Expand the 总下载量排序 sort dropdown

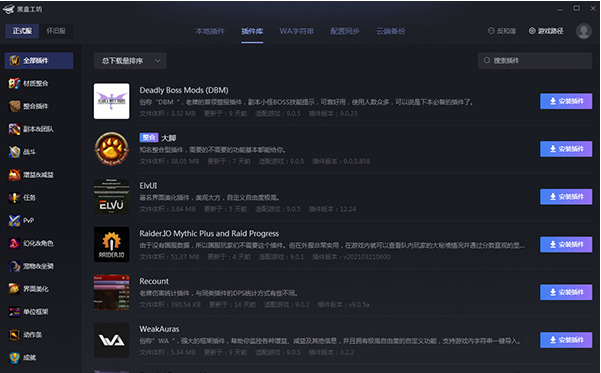click(130, 61)
